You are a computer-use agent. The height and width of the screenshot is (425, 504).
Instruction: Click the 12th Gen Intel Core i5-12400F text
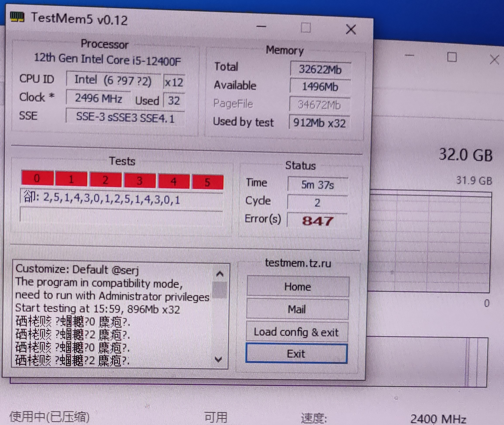click(107, 59)
